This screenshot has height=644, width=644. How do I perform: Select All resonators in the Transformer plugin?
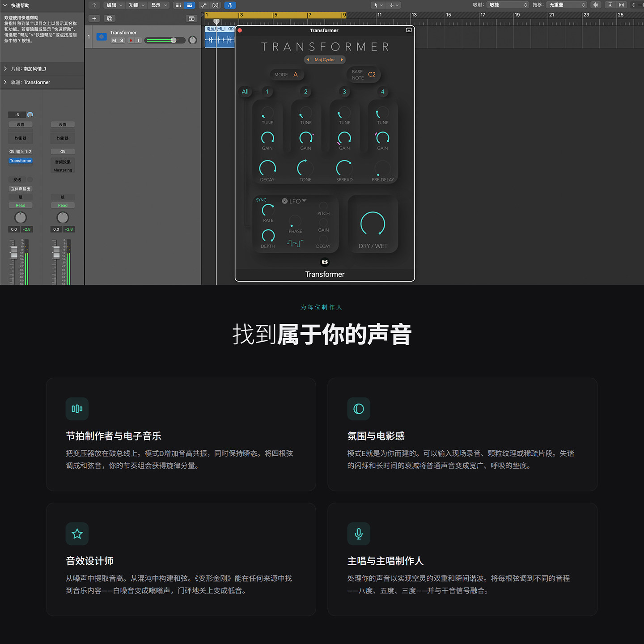click(x=245, y=92)
